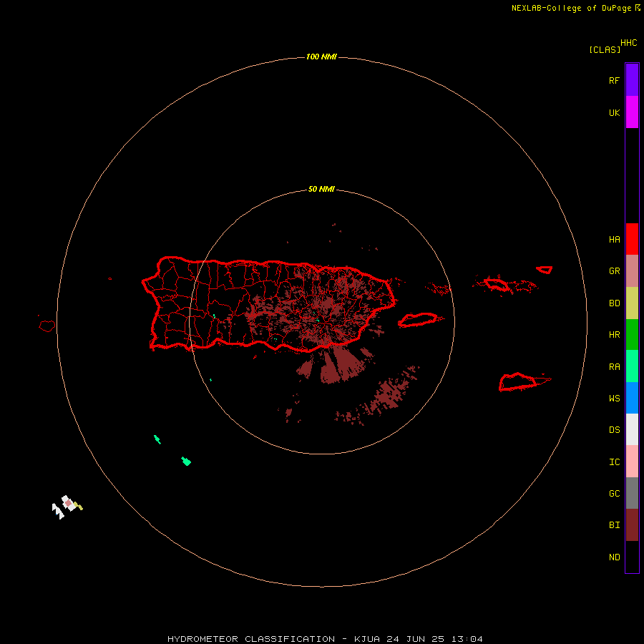
Task: Click the large green rain echo offshore
Action: (186, 461)
